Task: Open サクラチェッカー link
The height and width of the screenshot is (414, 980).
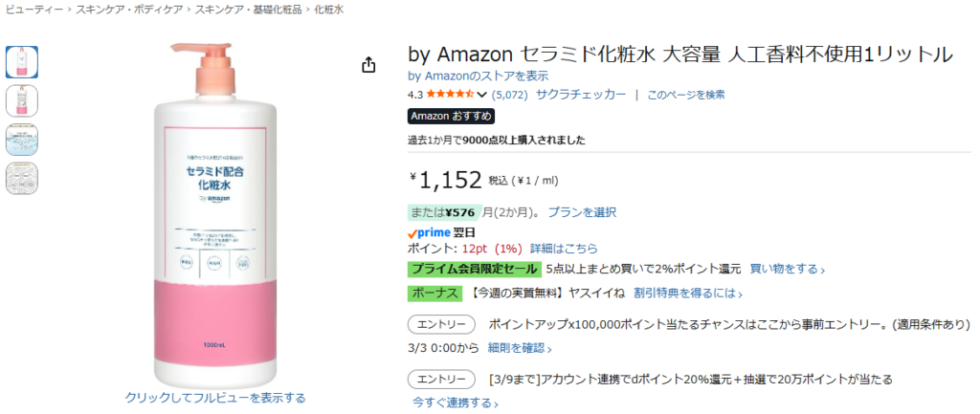Action: click(x=581, y=95)
